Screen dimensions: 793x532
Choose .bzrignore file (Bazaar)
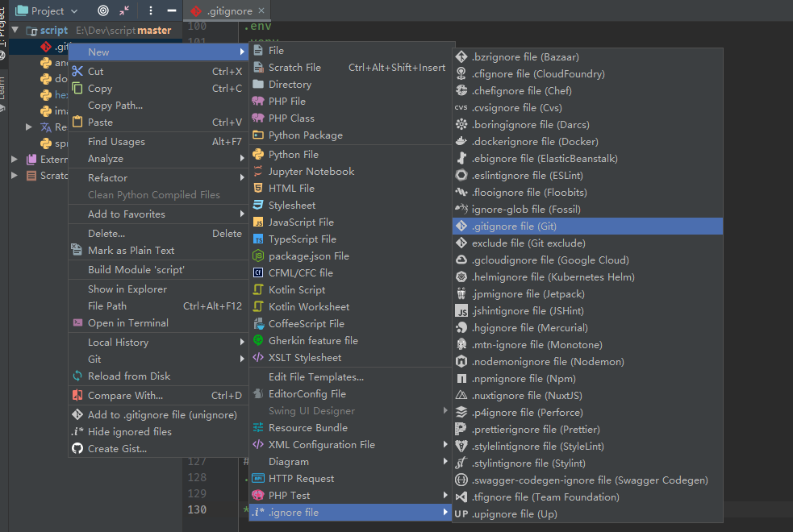587,57
